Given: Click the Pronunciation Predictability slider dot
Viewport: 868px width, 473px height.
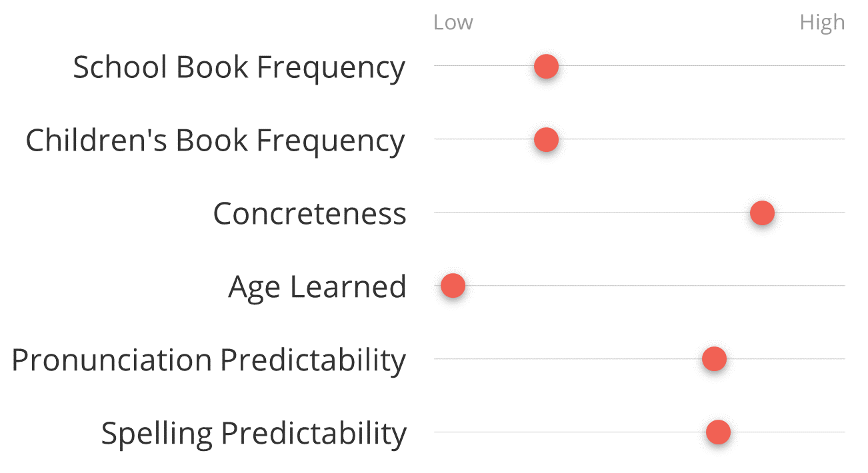Looking at the screenshot, I should point(714,359).
